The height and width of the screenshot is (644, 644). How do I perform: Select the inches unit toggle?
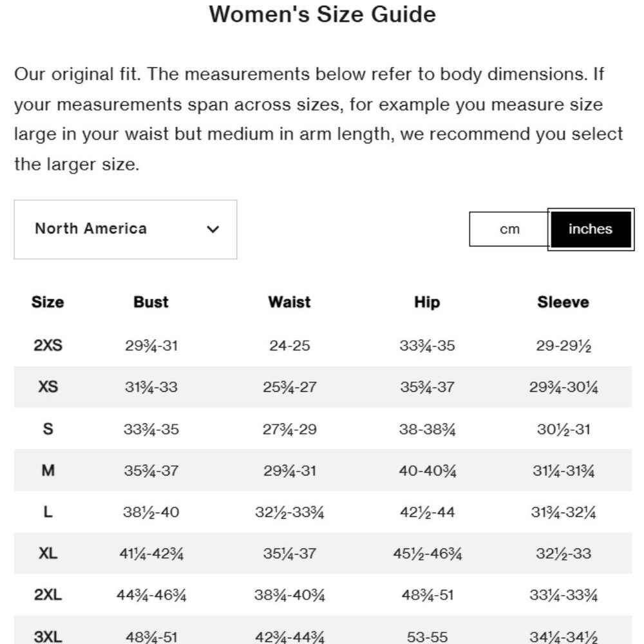(x=591, y=229)
